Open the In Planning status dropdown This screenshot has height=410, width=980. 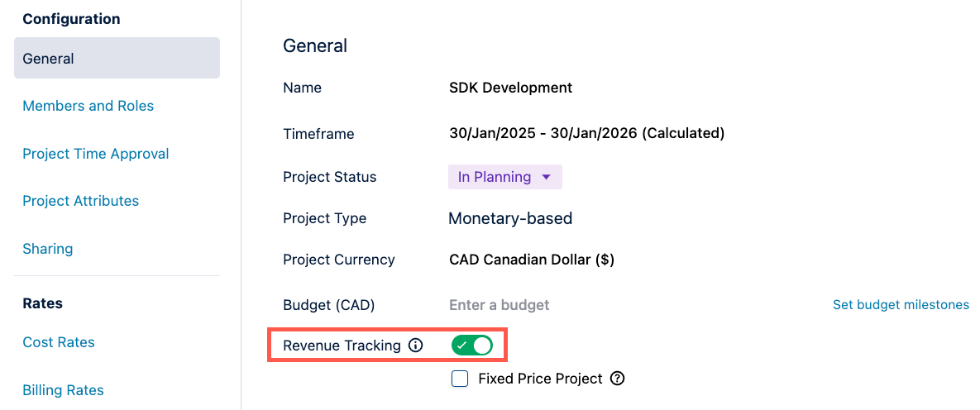(x=504, y=177)
